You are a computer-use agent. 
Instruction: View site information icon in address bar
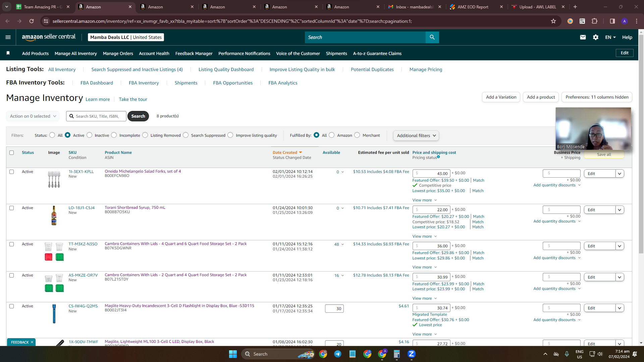46,21
